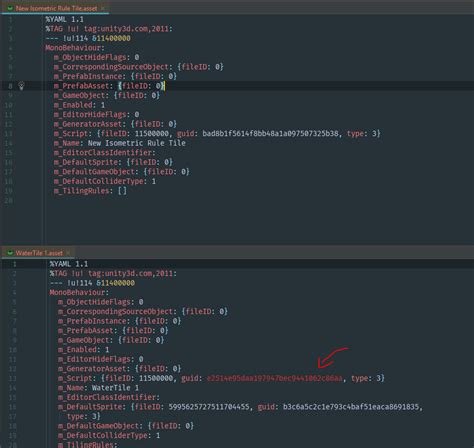Click 'm_ObjectHideFlags: 0' in WaterTile editor

[x=101, y=302]
